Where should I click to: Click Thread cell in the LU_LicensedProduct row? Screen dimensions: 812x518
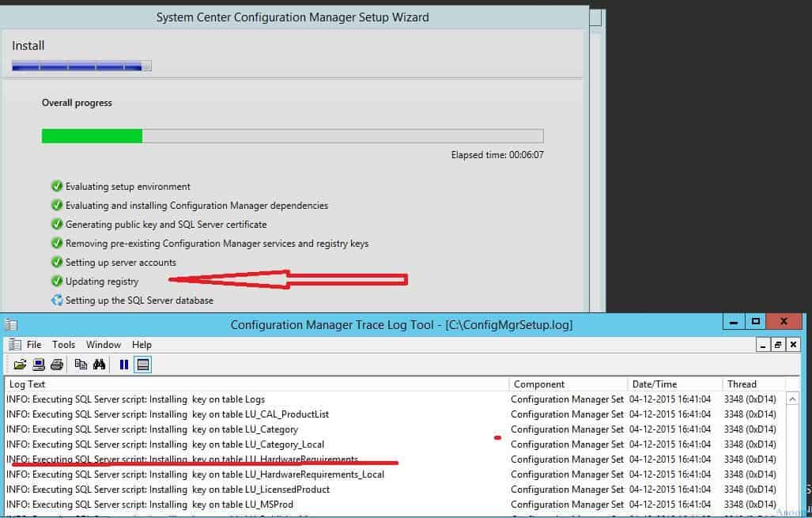750,490
